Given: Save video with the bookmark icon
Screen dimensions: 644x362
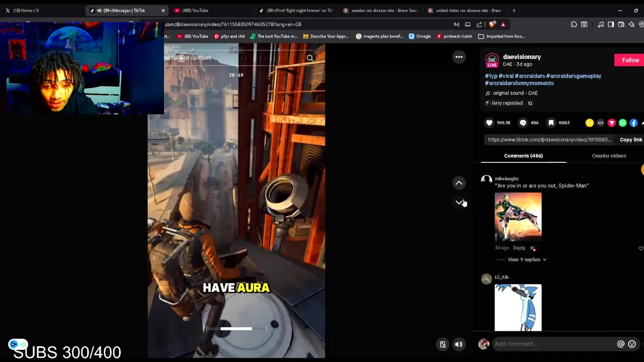Looking at the screenshot, I should [551, 123].
